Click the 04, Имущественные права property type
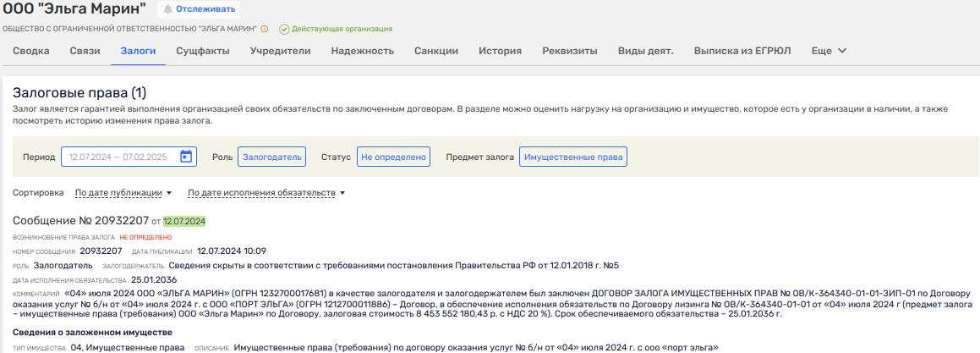The width and height of the screenshot is (980, 353). pos(128,347)
